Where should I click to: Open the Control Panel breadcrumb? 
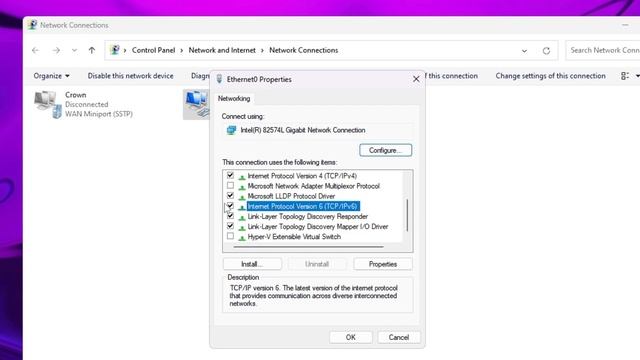(153, 50)
